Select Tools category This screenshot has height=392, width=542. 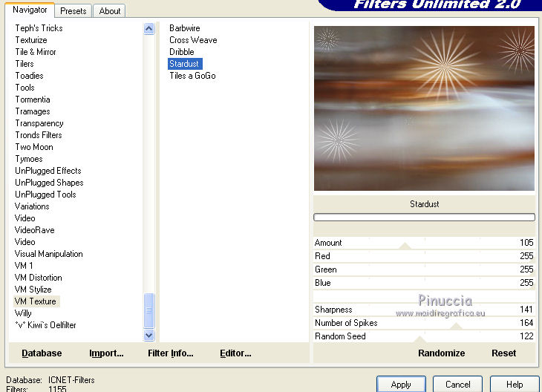[25, 88]
